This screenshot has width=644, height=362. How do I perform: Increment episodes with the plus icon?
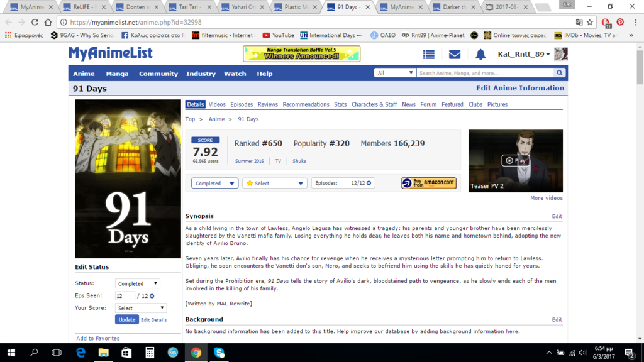click(x=369, y=183)
